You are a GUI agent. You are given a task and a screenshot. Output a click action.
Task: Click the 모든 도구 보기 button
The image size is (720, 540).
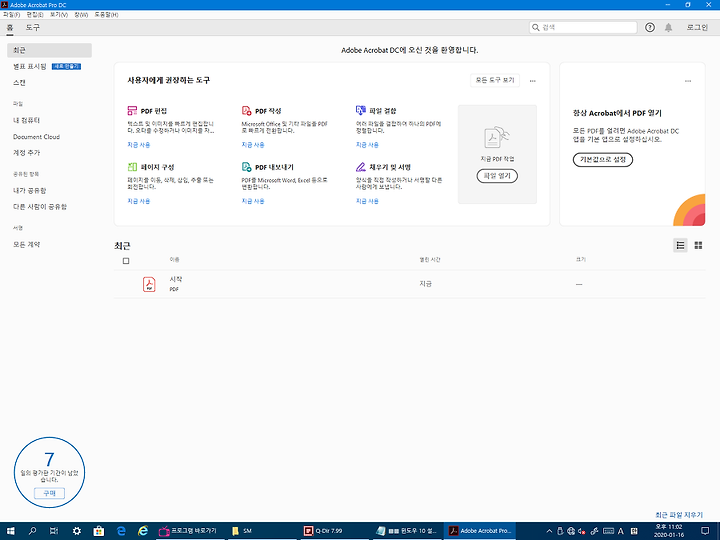coord(495,80)
